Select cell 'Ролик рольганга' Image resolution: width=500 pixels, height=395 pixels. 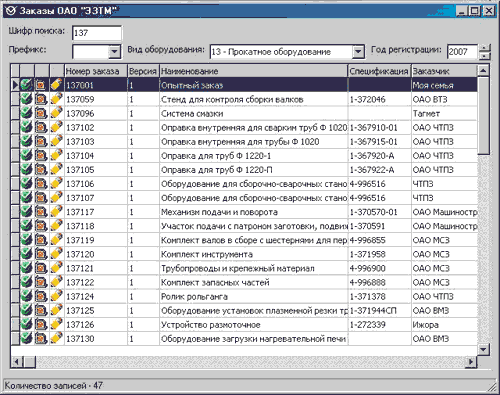tap(253, 296)
